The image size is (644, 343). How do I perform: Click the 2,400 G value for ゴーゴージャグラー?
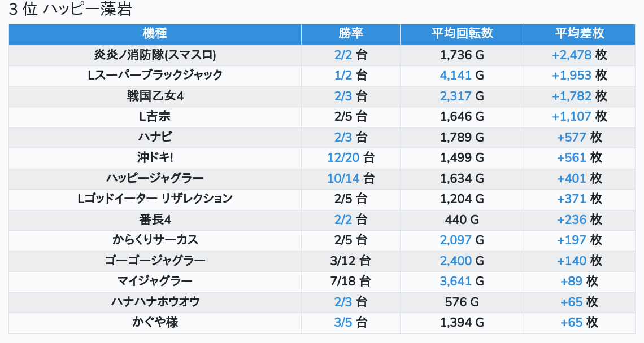point(455,261)
